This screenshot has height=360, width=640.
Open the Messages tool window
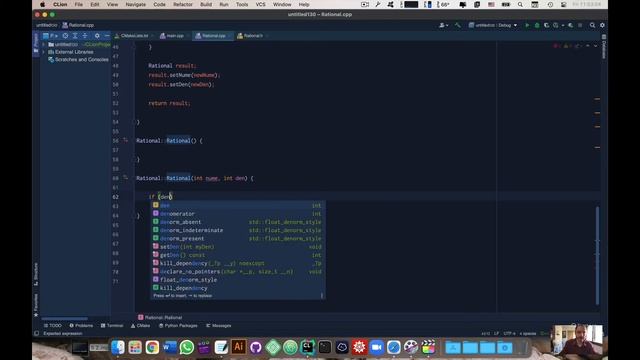click(218, 326)
